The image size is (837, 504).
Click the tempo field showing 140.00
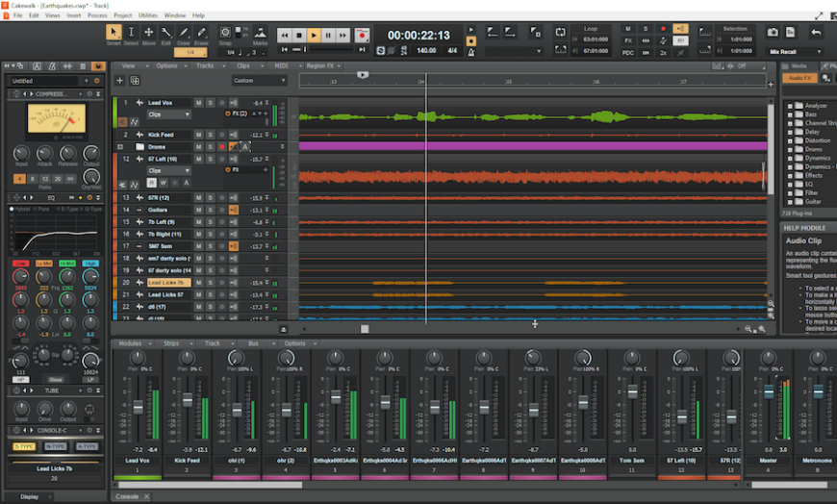pos(426,51)
